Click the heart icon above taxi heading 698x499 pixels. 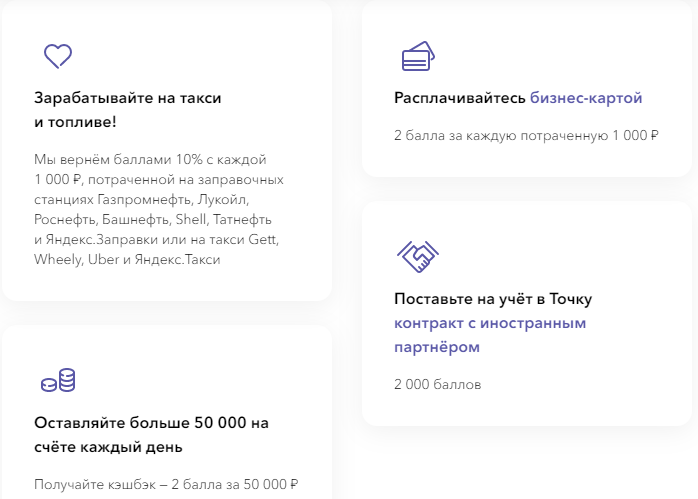tap(58, 56)
